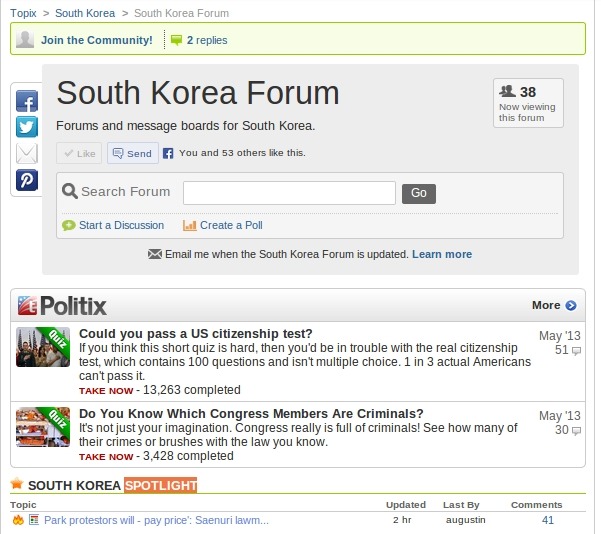Screen dimensions: 601x534
Task: Click the green replies speech bubble icon
Action: click(x=176, y=40)
